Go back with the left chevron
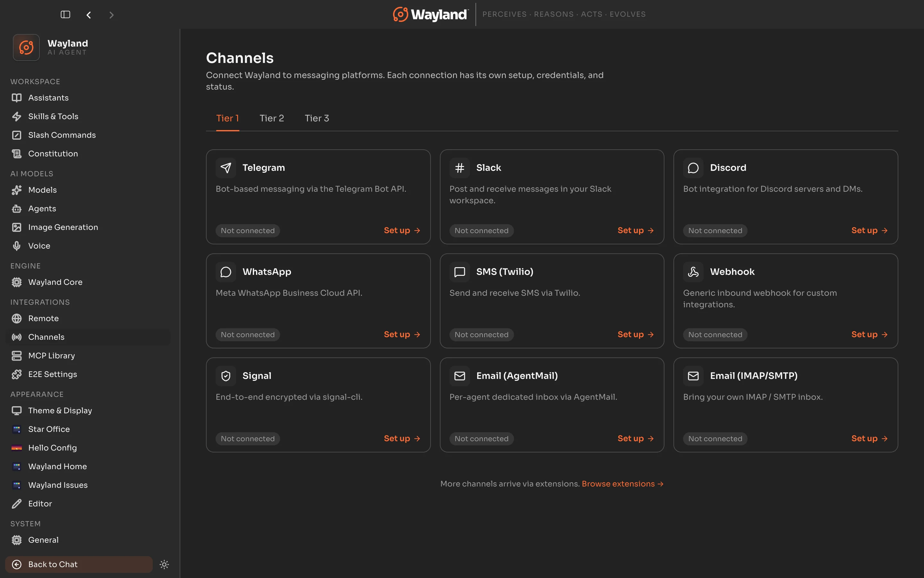The height and width of the screenshot is (578, 924). [x=89, y=15]
